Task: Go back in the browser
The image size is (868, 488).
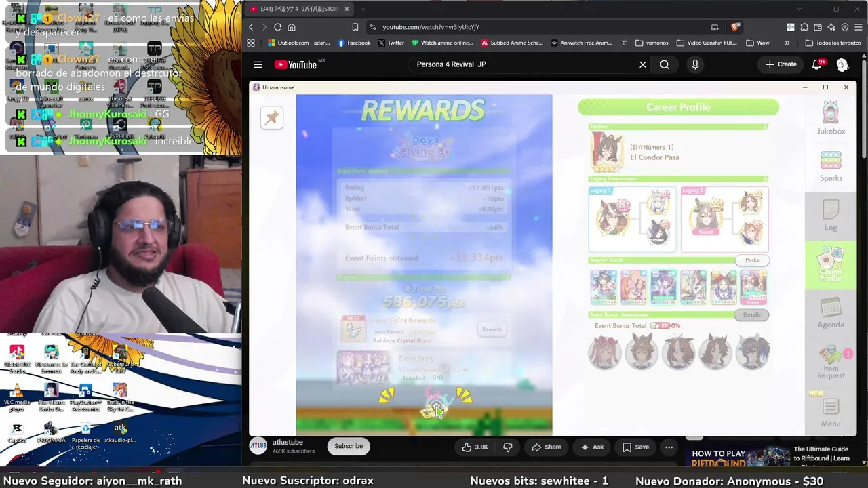Action: [251, 27]
